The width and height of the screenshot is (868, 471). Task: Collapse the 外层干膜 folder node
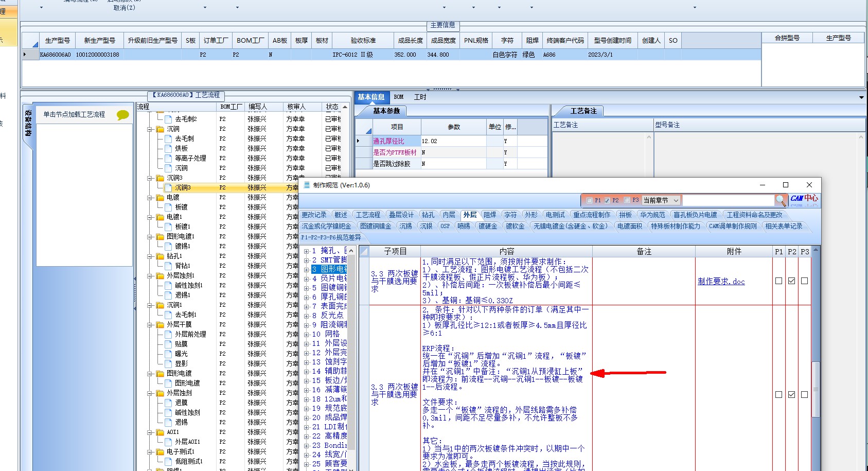150,325
